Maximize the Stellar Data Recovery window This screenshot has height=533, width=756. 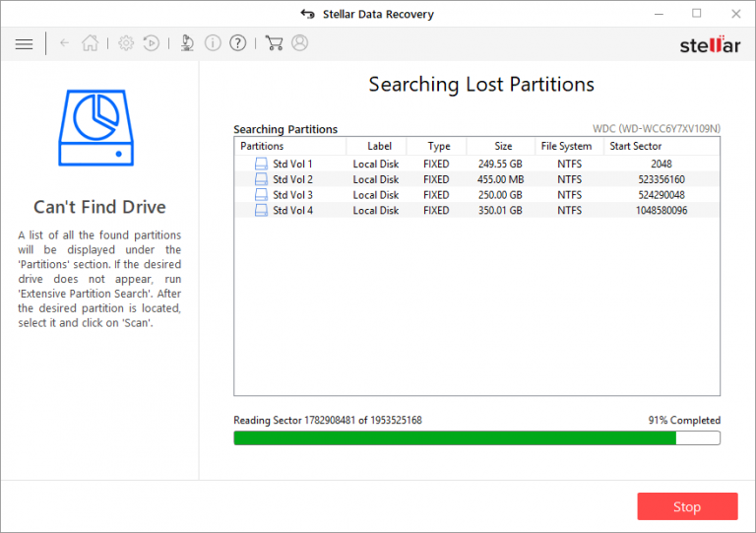[x=696, y=14]
